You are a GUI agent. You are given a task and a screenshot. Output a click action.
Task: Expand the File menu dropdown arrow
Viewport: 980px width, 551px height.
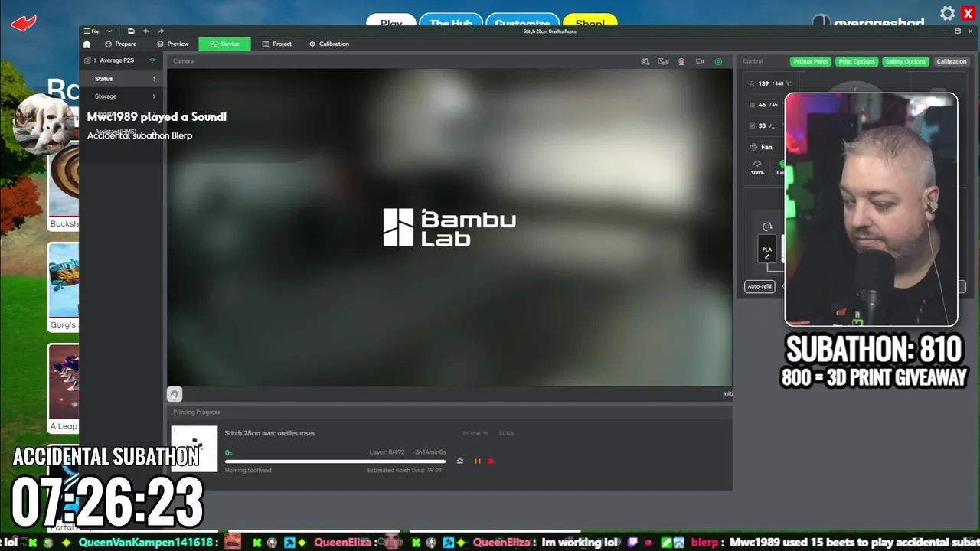[109, 31]
